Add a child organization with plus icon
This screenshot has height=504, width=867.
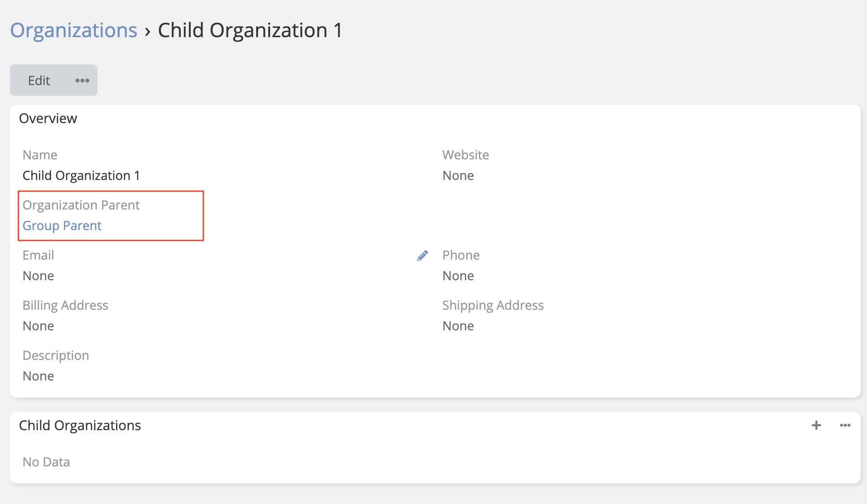tap(816, 425)
